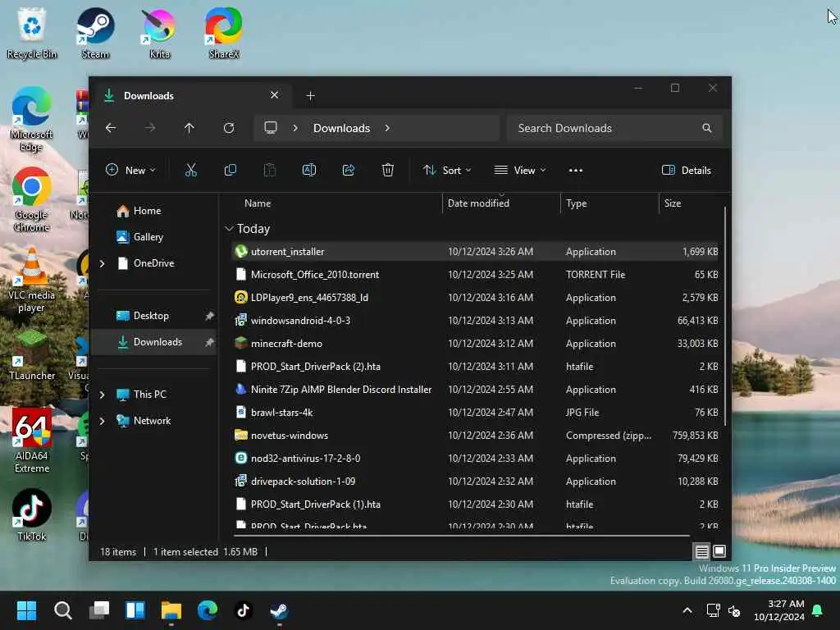Click the Windows Start button
This screenshot has height=630, width=840.
point(26,610)
